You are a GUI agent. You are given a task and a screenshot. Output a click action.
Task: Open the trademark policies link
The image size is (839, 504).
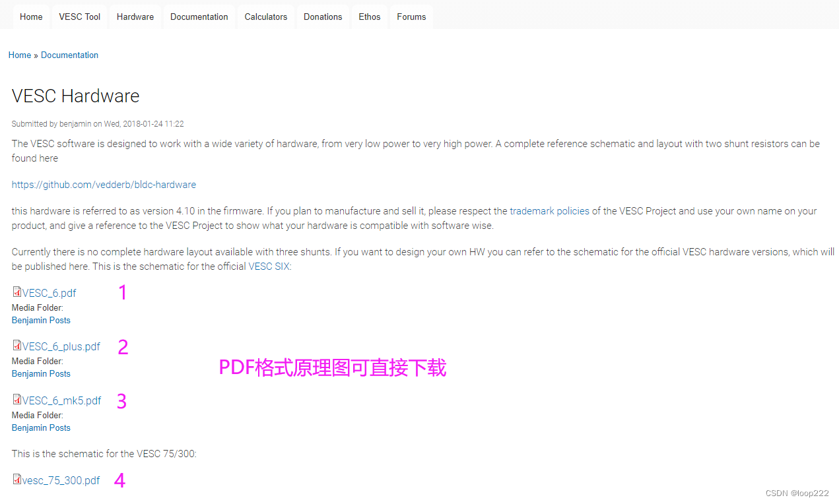point(549,211)
